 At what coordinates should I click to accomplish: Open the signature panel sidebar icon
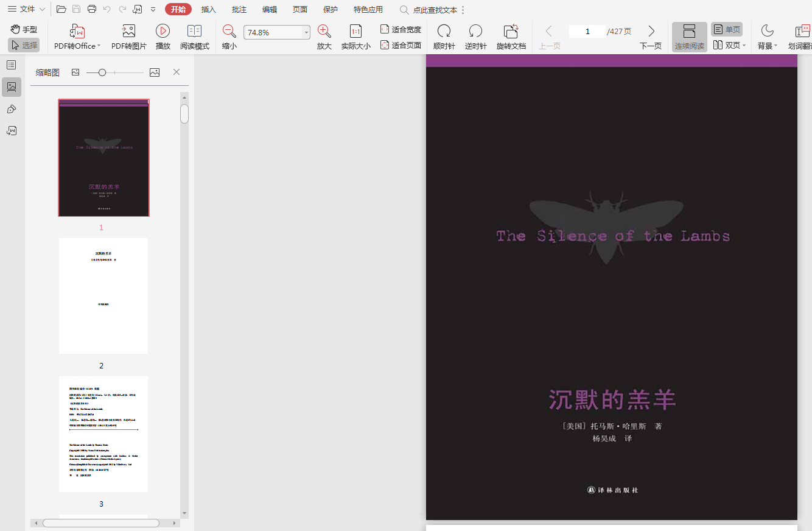(12, 130)
